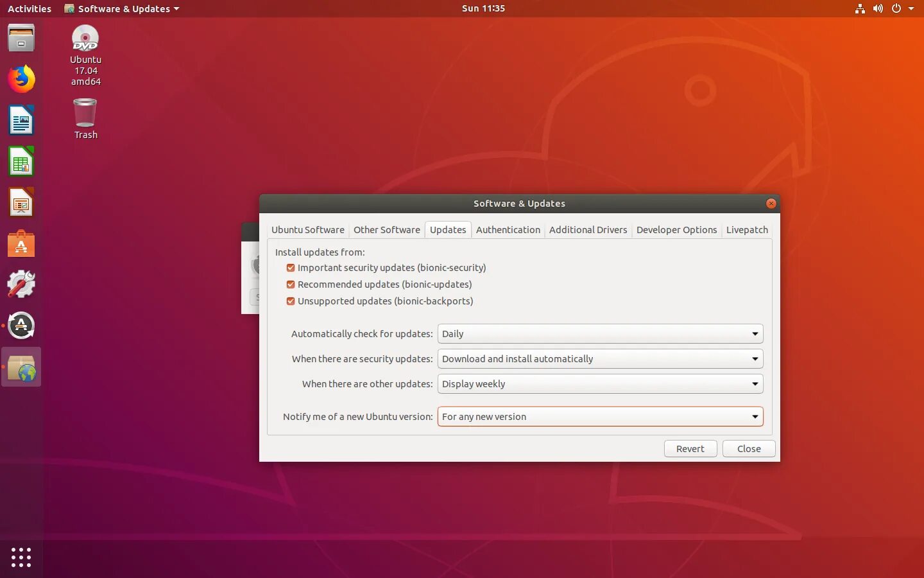Open Additional Drivers tab
This screenshot has height=578, width=924.
(x=588, y=230)
